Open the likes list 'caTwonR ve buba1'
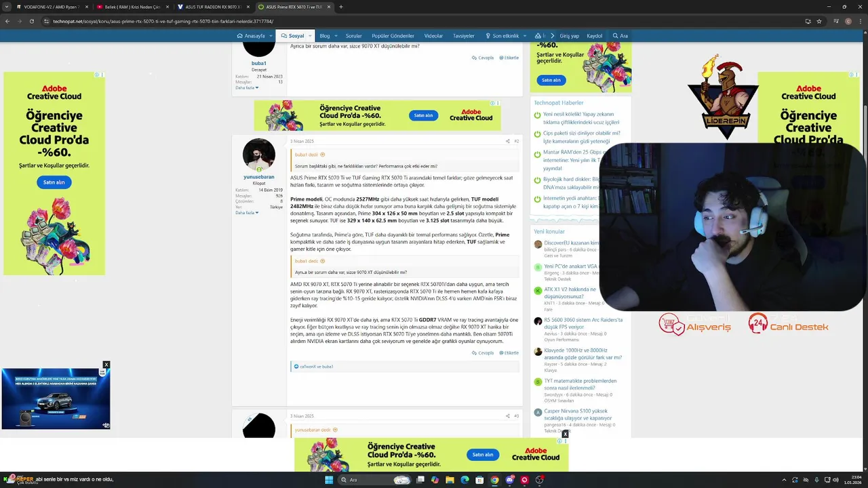Screen dimensions: 868x488 317,367
